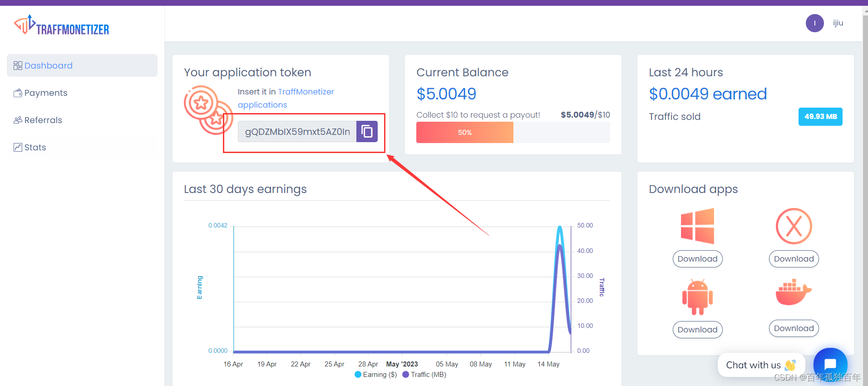Click the 16 Apr axis label
868x386 pixels.
[233, 364]
